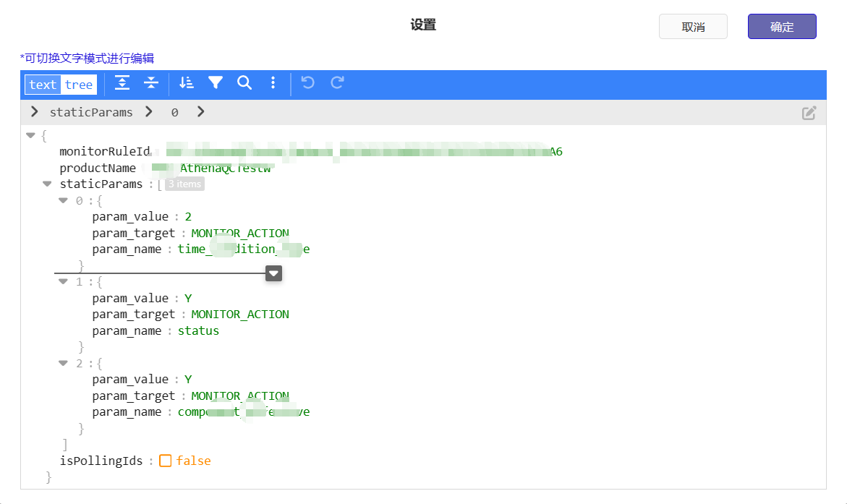The height and width of the screenshot is (504, 847).
Task: Collapse the staticParams array
Action: tap(47, 184)
